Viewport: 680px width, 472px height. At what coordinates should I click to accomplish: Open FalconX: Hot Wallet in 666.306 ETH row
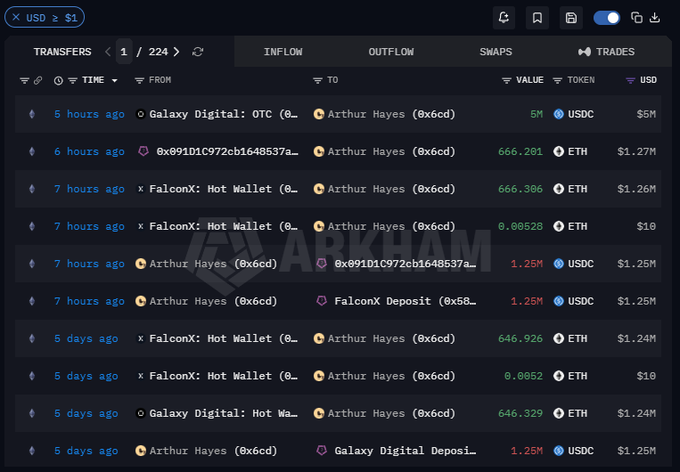click(x=223, y=189)
